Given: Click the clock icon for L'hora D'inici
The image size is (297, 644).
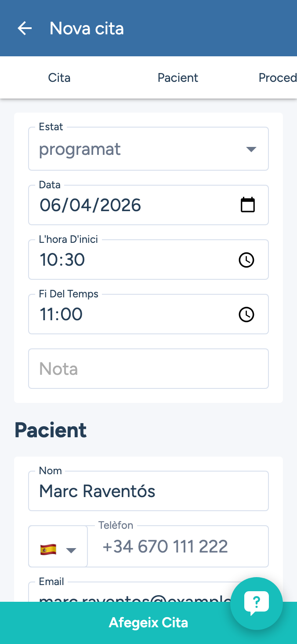Looking at the screenshot, I should pos(246,260).
